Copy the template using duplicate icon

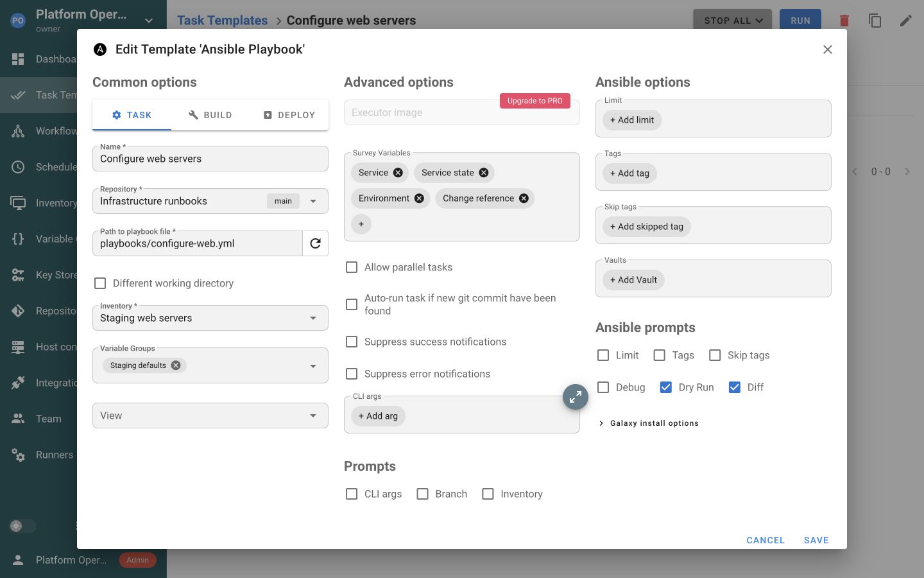tap(875, 21)
